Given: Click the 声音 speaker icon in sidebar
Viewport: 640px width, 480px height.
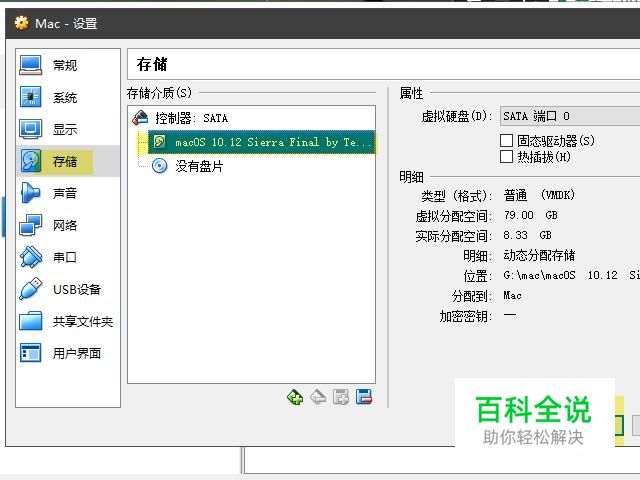Looking at the screenshot, I should (x=31, y=193).
